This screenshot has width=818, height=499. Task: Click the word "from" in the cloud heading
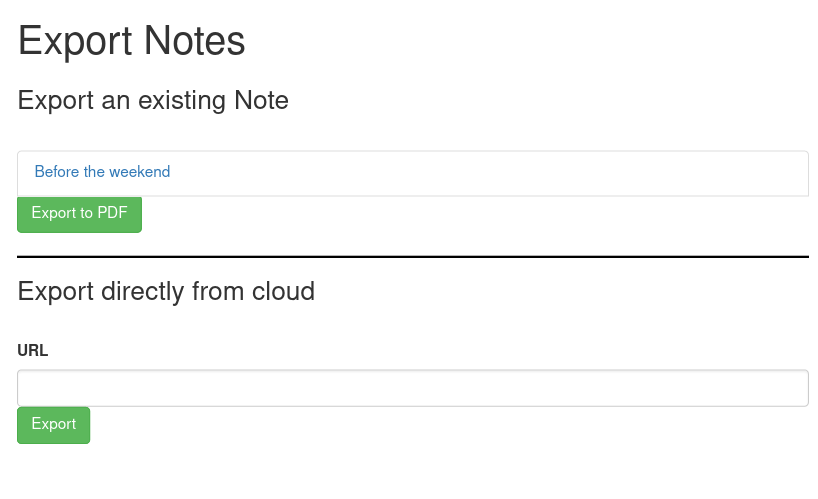(x=218, y=291)
